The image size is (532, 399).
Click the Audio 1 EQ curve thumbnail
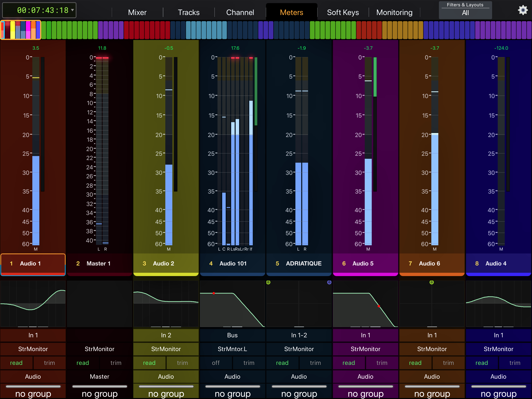click(33, 304)
